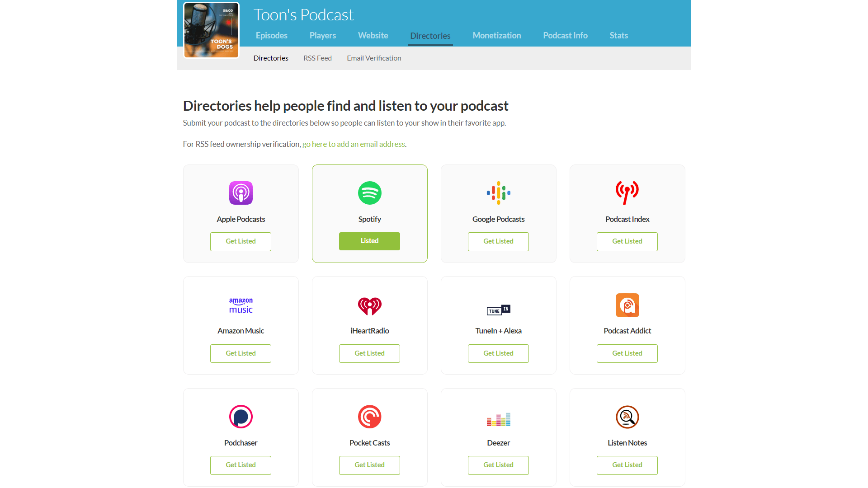Click the Listen Notes icon
The image size is (868, 488).
627,417
